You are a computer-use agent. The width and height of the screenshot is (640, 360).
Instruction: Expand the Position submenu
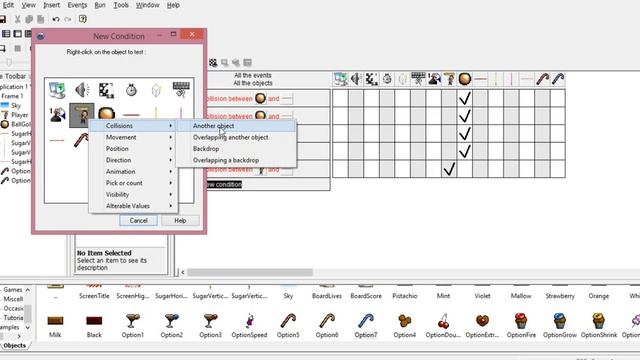coord(133,149)
